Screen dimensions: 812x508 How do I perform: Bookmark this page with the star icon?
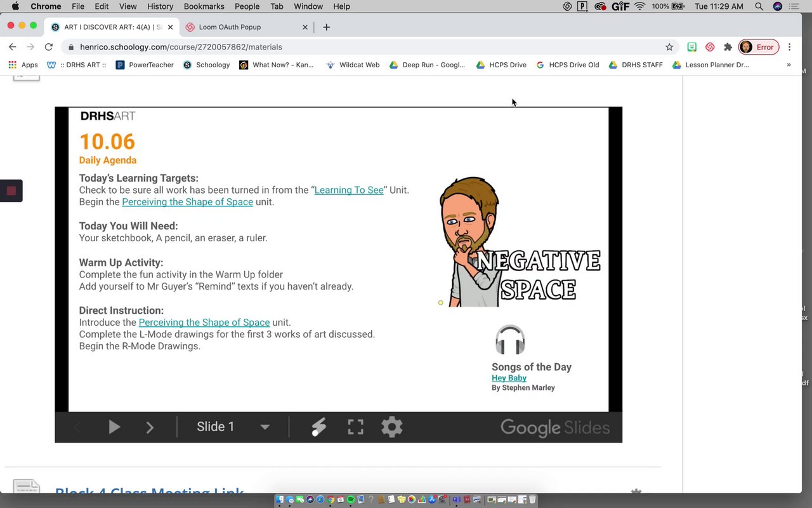point(669,47)
